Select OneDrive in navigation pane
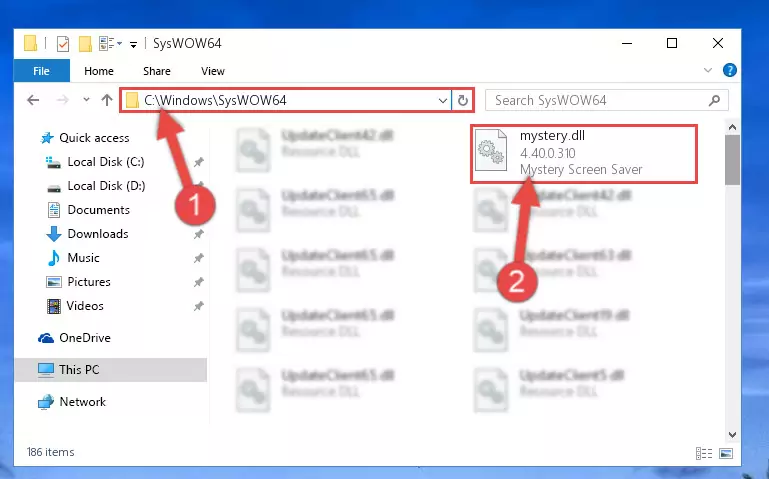Screen dimensions: 769x479 [85, 338]
